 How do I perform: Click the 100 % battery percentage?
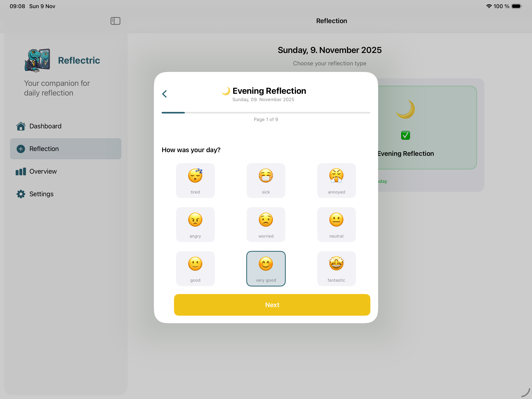[501, 6]
